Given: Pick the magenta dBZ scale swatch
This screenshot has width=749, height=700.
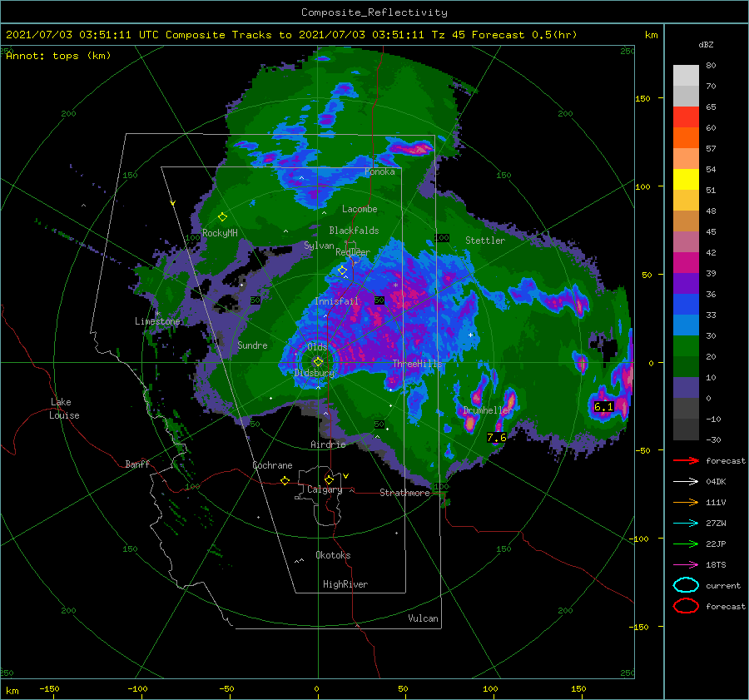Looking at the screenshot, I should (x=686, y=262).
